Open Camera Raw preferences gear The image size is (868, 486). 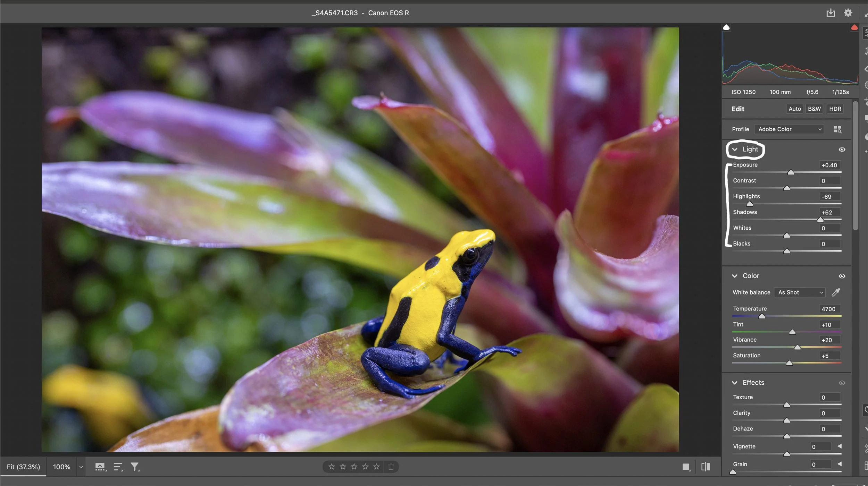click(x=848, y=13)
